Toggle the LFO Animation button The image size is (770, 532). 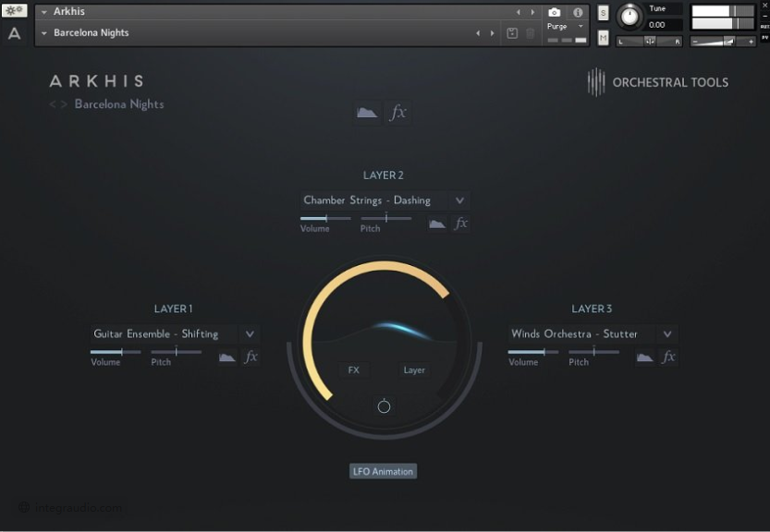tap(383, 472)
